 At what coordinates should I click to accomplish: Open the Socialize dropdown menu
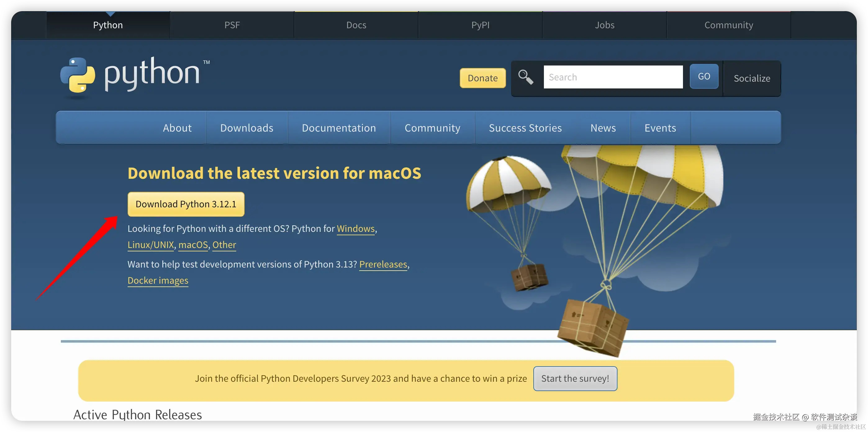point(752,78)
